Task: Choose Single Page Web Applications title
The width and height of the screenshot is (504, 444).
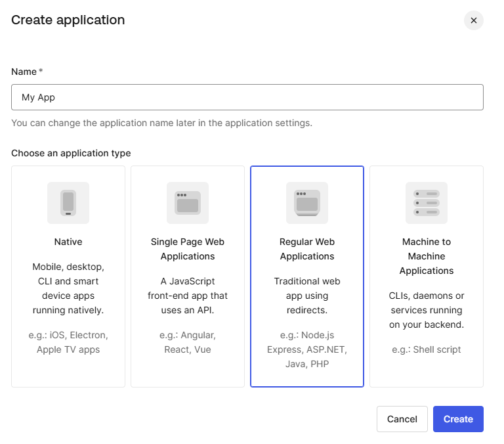Action: [188, 249]
